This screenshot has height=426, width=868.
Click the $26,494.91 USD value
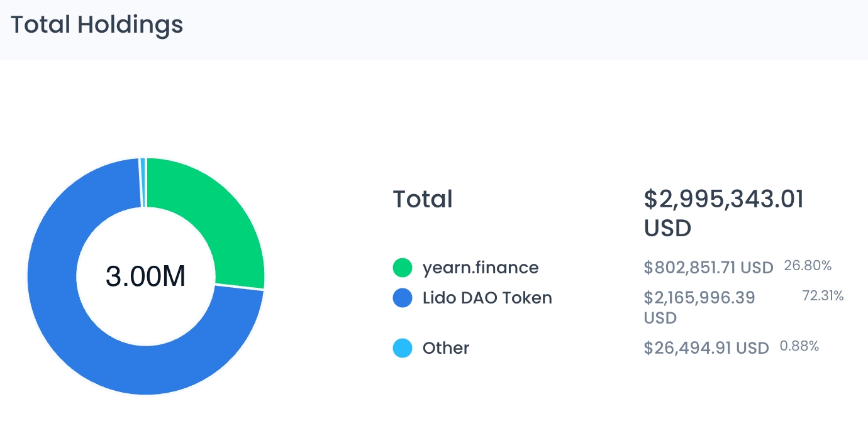tap(706, 348)
